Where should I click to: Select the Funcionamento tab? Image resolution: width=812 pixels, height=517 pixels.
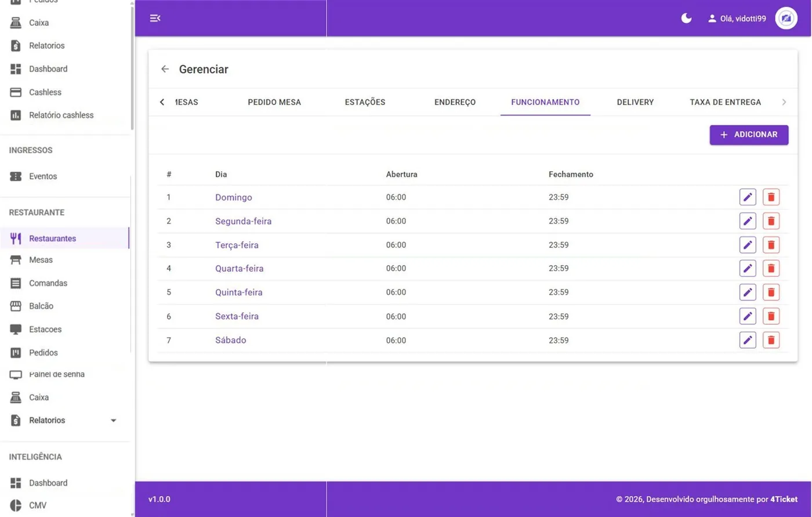545,102
